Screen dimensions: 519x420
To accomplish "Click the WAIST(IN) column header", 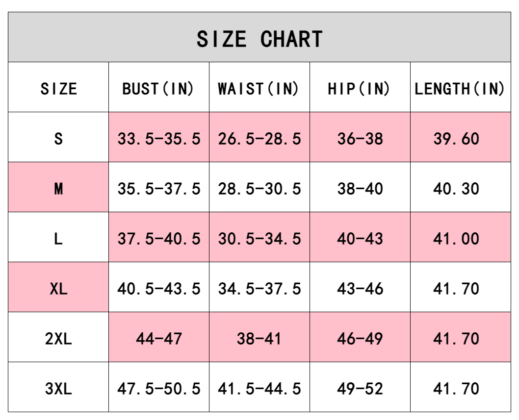I will click(259, 89).
